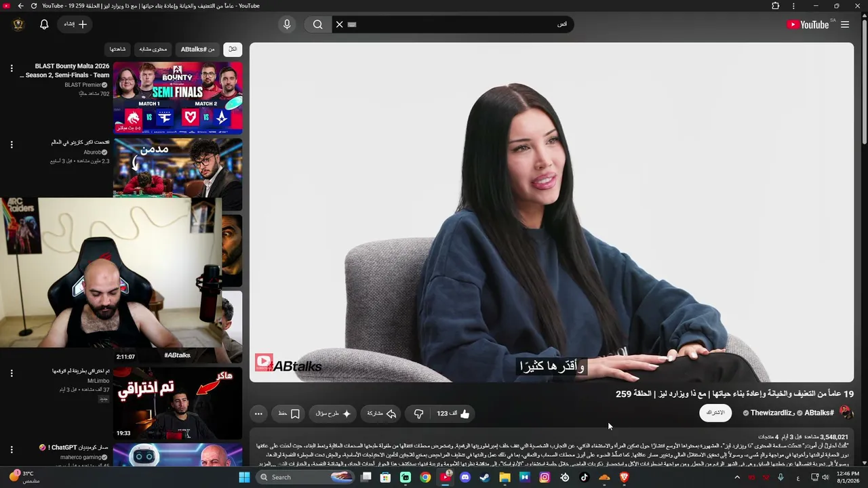Reload the YouTube page
Image resolution: width=868 pixels, height=488 pixels.
33,6
